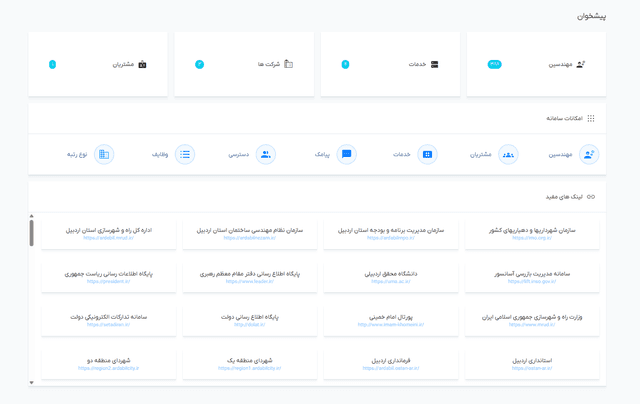The height and width of the screenshot is (404, 640).
Task: Click engineer icon in مهندسین summary card
Action: (x=580, y=64)
